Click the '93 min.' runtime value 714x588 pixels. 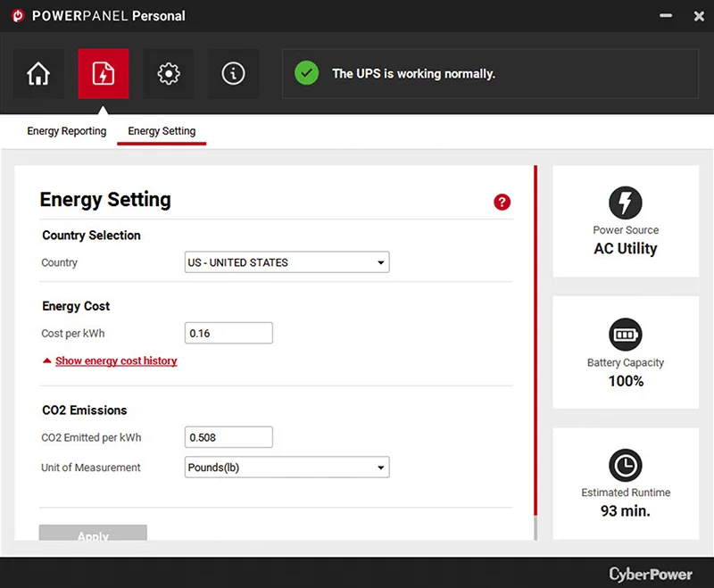pos(626,511)
